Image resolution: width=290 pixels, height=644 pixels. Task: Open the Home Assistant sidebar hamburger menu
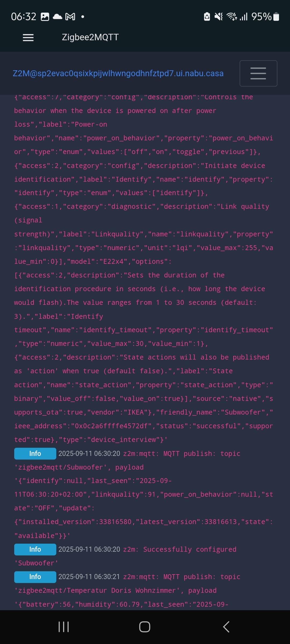(x=28, y=38)
